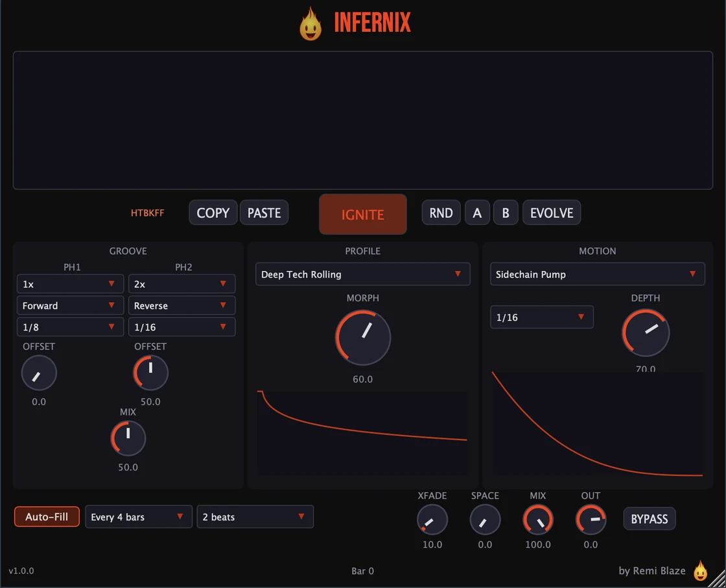Click the resize grip in the window corner
Viewport: 726px width, 588px height.
pyautogui.click(x=718, y=580)
